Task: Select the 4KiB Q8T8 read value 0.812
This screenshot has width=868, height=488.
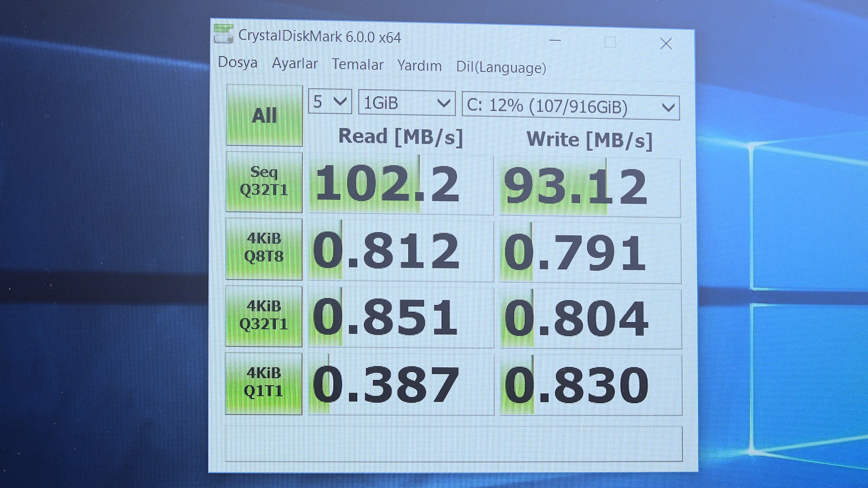Action: 401,251
